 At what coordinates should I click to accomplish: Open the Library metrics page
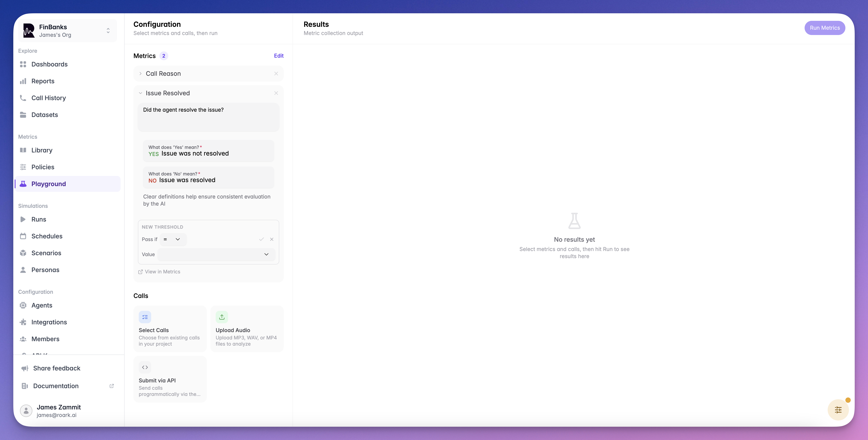click(42, 150)
